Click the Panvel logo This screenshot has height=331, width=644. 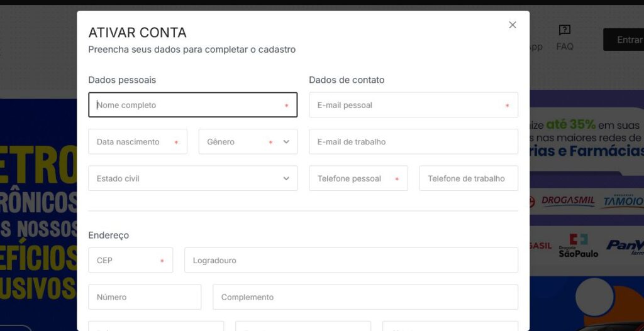point(625,246)
